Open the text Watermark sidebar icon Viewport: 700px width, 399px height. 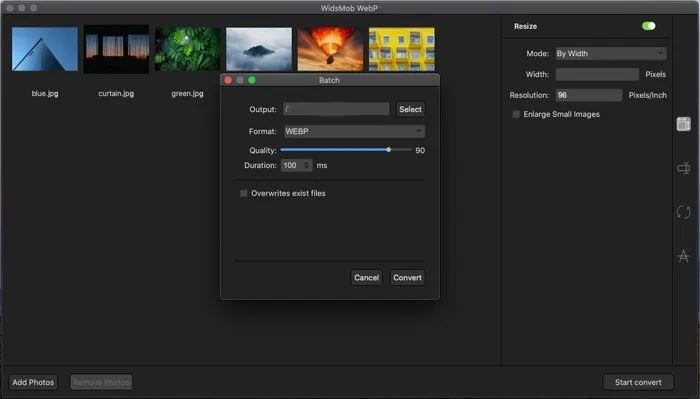683,256
